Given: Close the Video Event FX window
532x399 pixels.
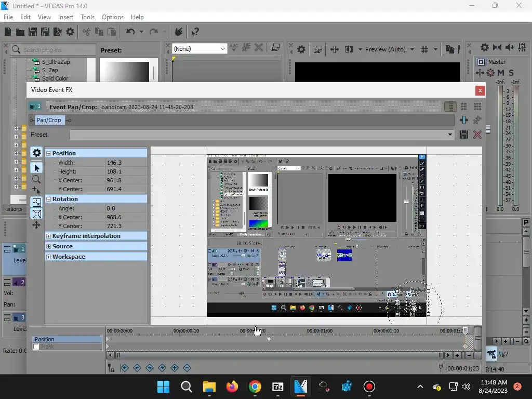Looking at the screenshot, I should 480,90.
